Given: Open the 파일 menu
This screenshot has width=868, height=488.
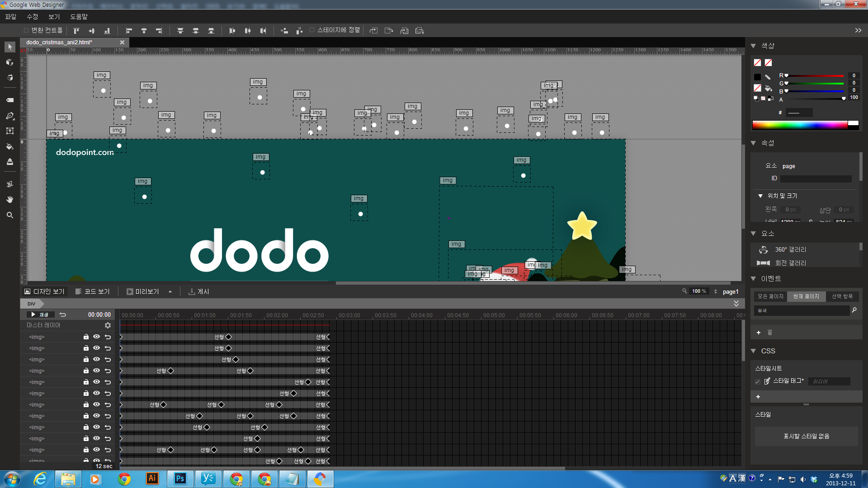Looking at the screenshot, I should point(11,17).
